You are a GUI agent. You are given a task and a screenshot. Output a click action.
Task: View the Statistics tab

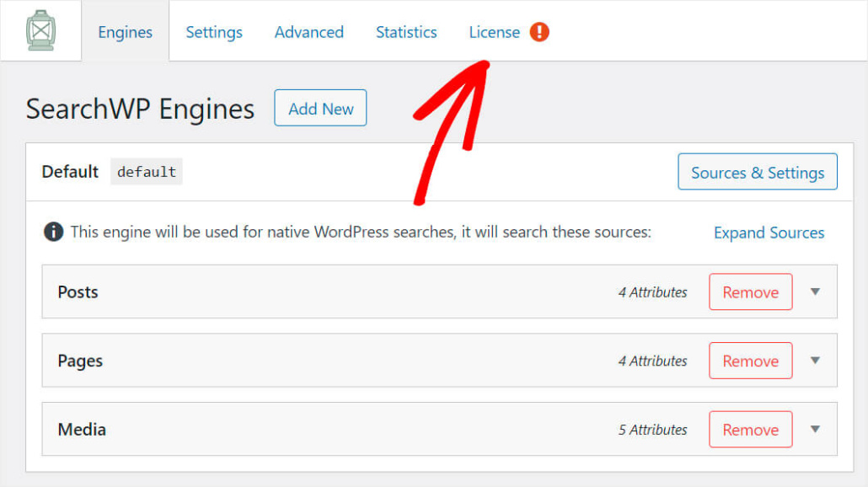pyautogui.click(x=406, y=32)
